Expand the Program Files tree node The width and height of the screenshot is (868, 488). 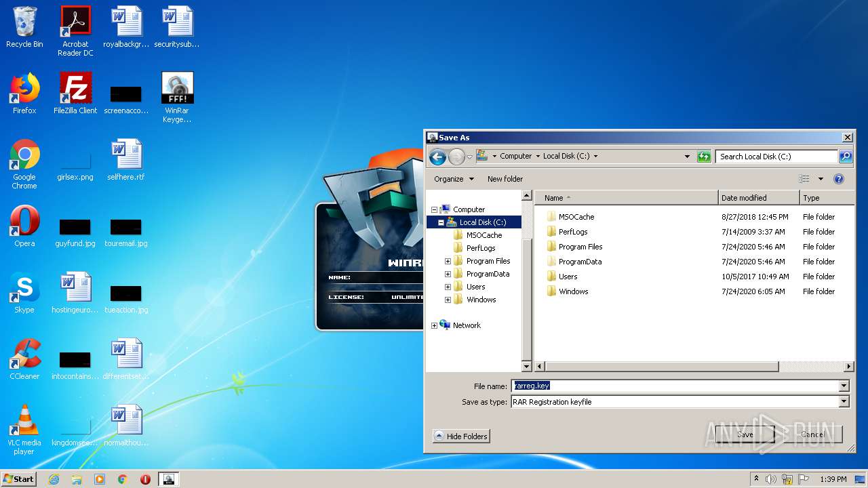pyautogui.click(x=448, y=262)
